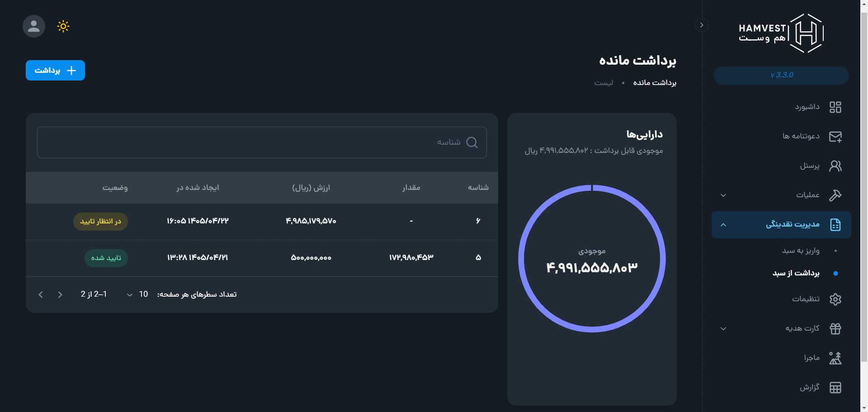Click the لیست breadcrumb link
Viewport: 868px width, 412px height.
pos(604,83)
